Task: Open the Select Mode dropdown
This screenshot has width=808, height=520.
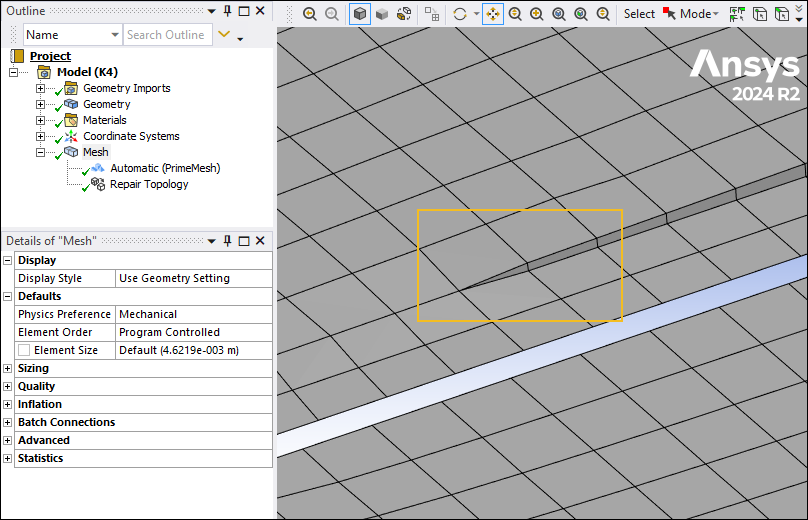Action: pos(697,14)
